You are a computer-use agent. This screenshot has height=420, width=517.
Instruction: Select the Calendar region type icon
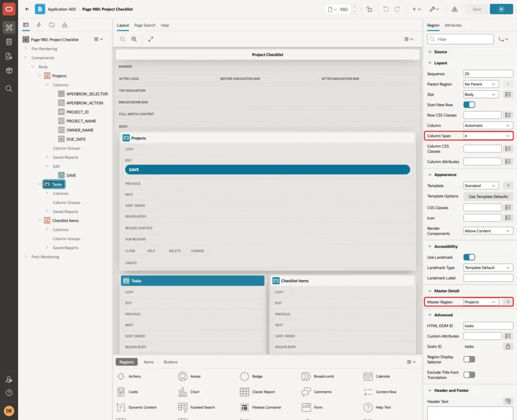[368, 376]
